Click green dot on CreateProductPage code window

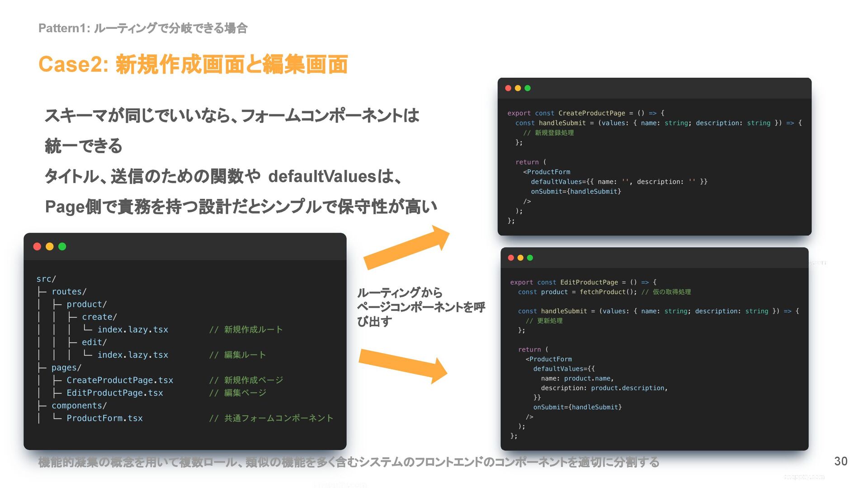point(528,88)
